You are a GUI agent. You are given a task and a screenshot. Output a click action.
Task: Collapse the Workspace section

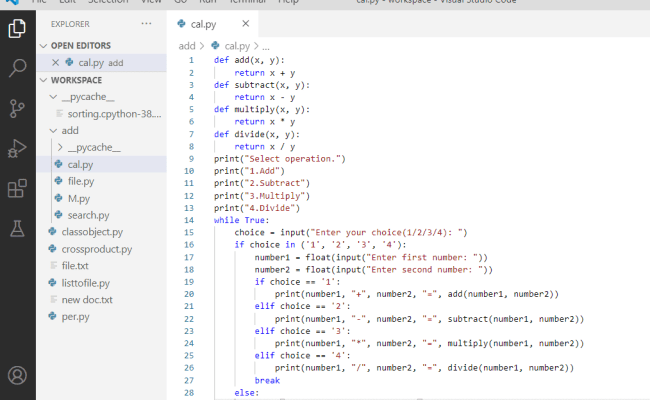click(44, 80)
